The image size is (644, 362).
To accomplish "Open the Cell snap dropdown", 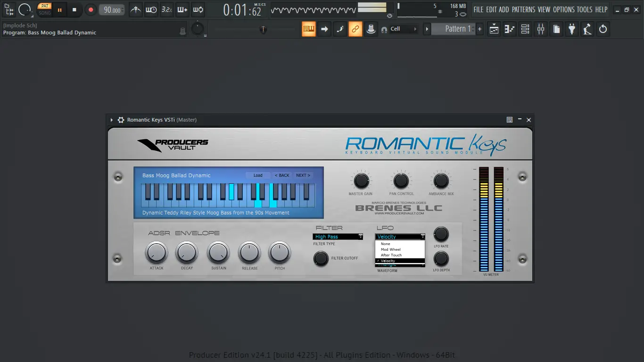I will 404,29.
